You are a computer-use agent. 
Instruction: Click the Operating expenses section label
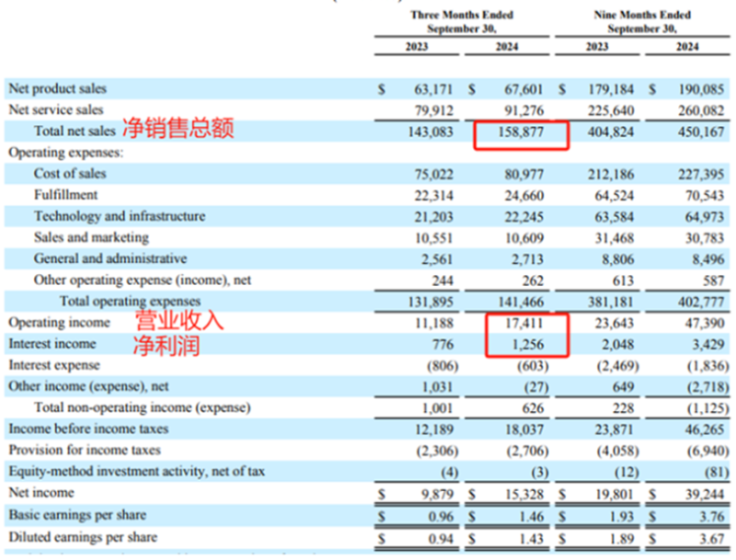pyautogui.click(x=63, y=153)
